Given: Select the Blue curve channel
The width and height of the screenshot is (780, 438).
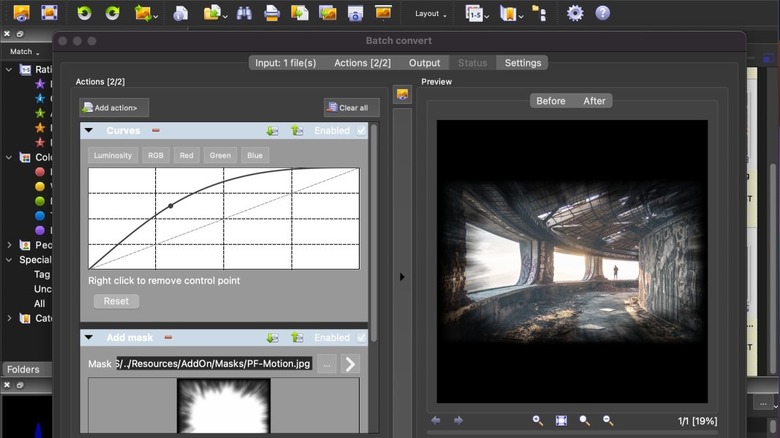Looking at the screenshot, I should coord(255,155).
